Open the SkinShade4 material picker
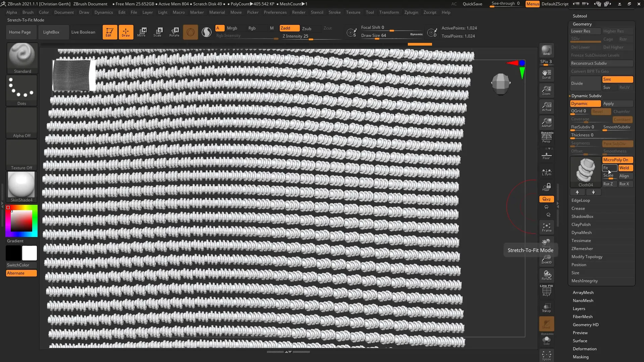Viewport: 644px width, 362px height. point(21,187)
